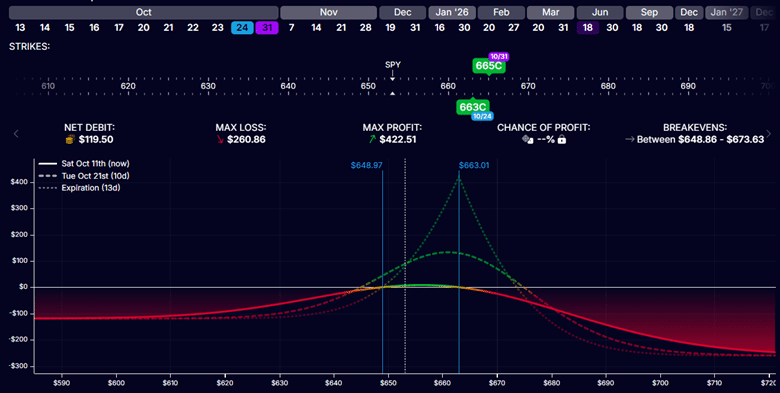Viewport: 780px width, 393px height.
Task: Choose the highlighted Jun 18 expiration
Action: [588, 28]
